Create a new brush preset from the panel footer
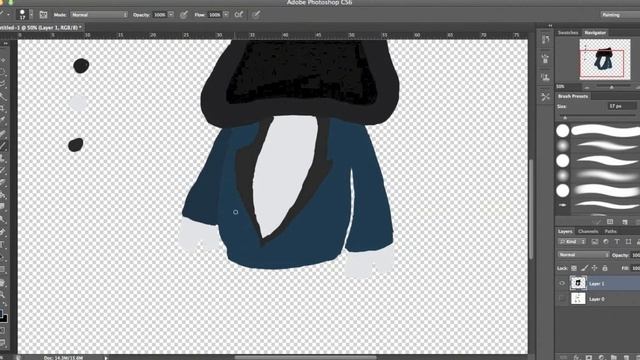 coord(624,222)
